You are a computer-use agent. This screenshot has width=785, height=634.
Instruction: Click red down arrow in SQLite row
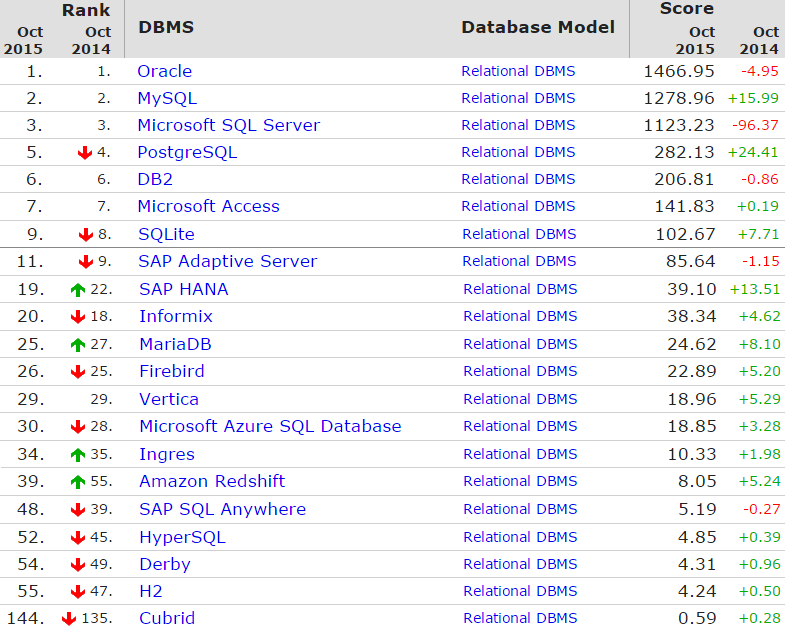point(86,234)
